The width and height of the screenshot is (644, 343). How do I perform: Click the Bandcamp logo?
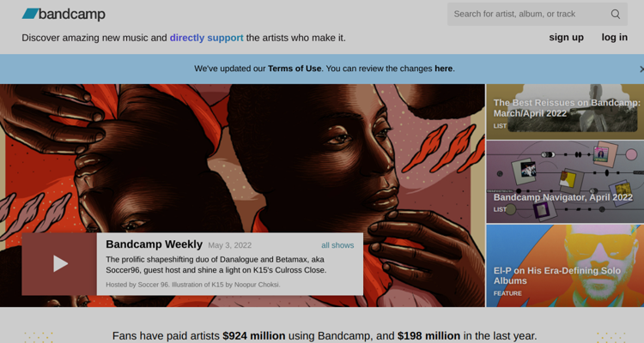64,14
